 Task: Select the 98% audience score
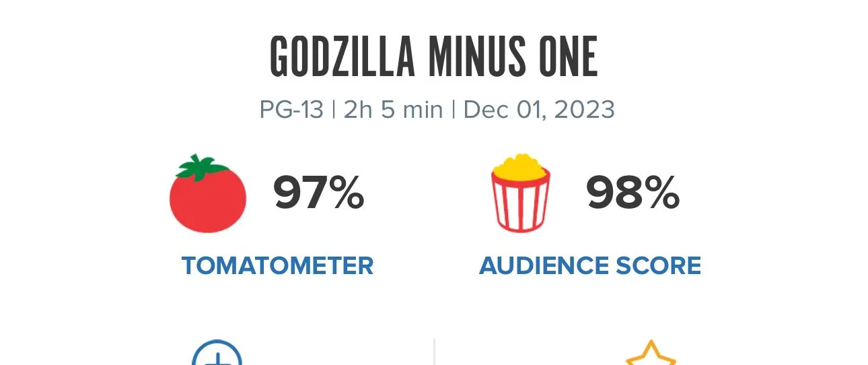[632, 194]
